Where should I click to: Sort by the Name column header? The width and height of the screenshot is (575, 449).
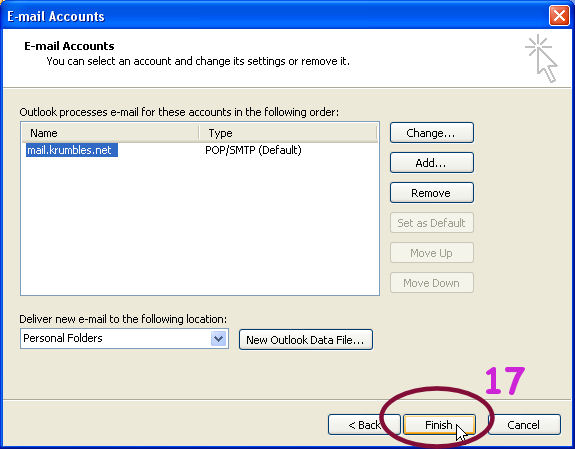click(110, 133)
